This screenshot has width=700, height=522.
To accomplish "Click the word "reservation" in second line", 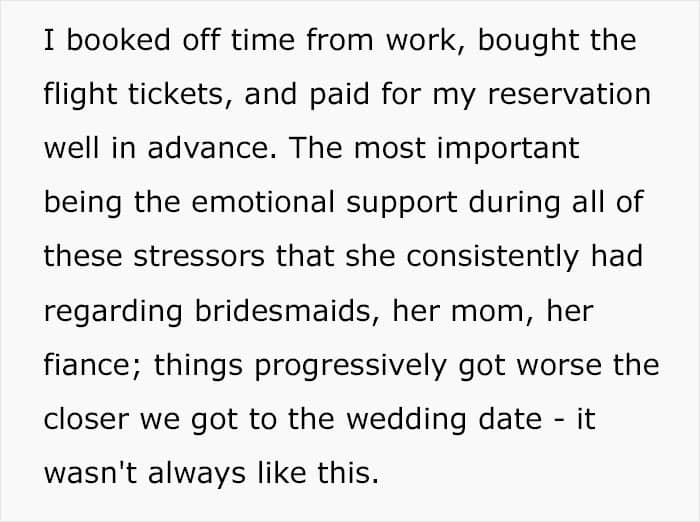I will pos(569,94).
